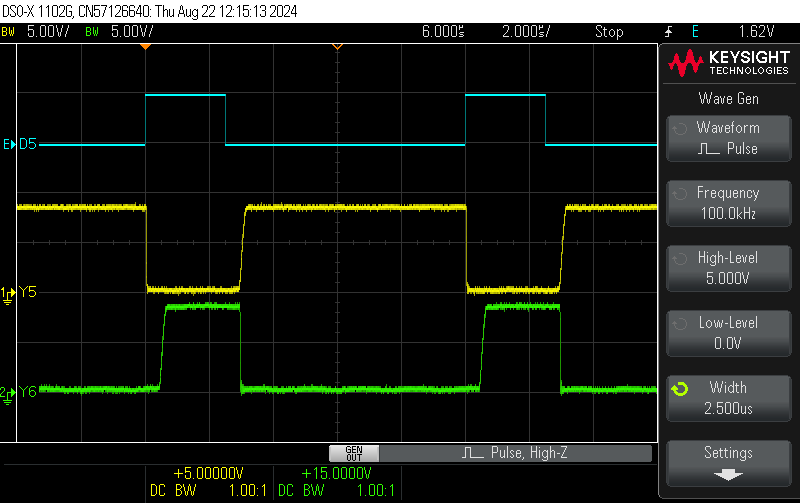Toggle the green channel 2 5.00V/ scale

[x=124, y=32]
